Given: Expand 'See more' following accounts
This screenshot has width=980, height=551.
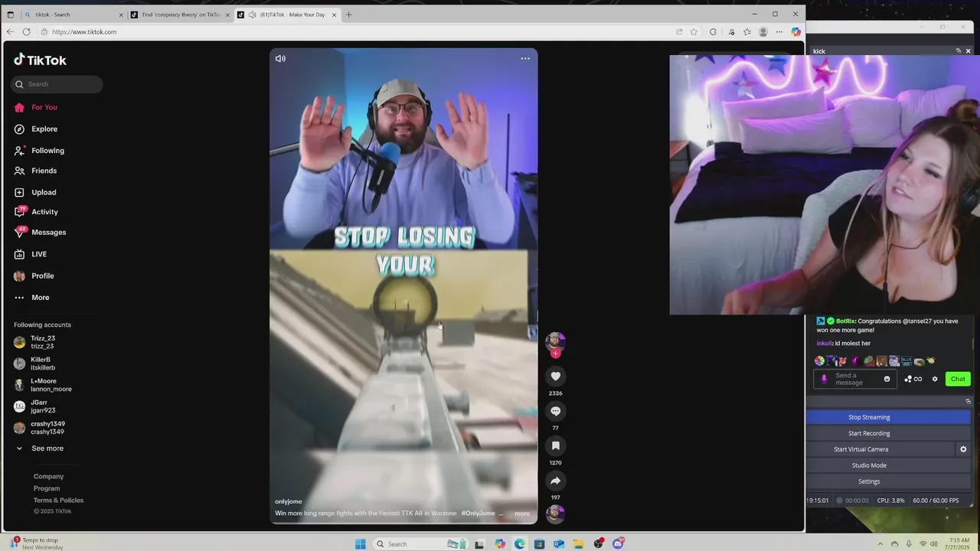Looking at the screenshot, I should pos(47,448).
